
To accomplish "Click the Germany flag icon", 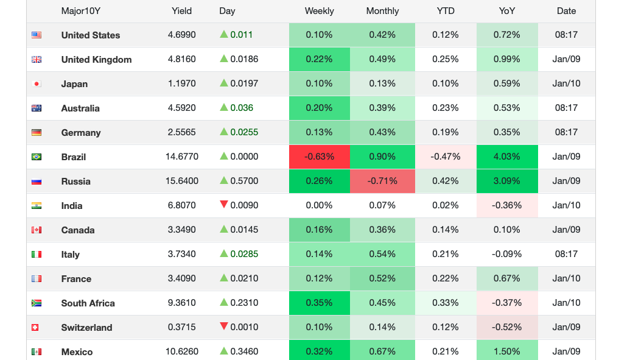I will tap(37, 132).
